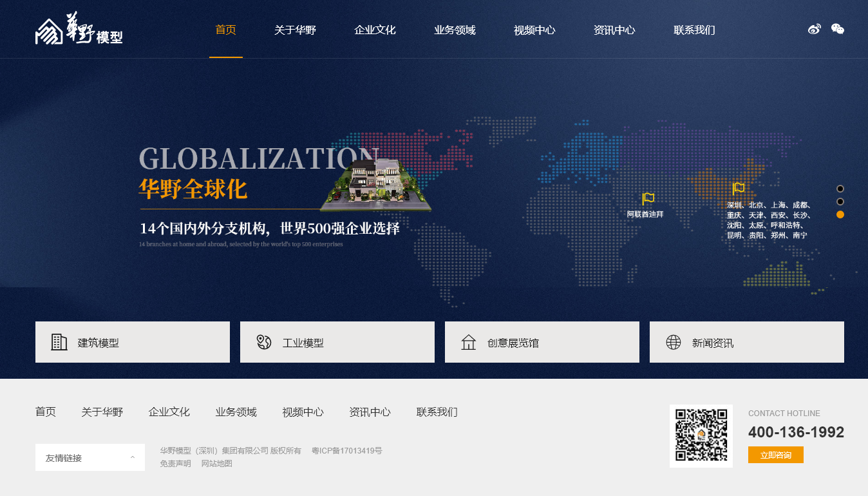Viewport: 868px width, 496px height.
Task: Select the second carousel slide dot
Action: coord(840,202)
